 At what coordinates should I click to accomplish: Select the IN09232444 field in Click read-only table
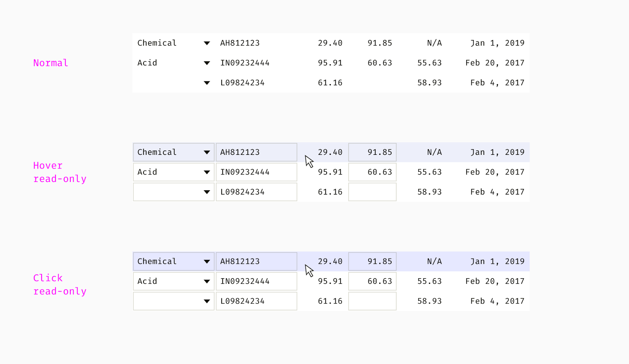(256, 281)
